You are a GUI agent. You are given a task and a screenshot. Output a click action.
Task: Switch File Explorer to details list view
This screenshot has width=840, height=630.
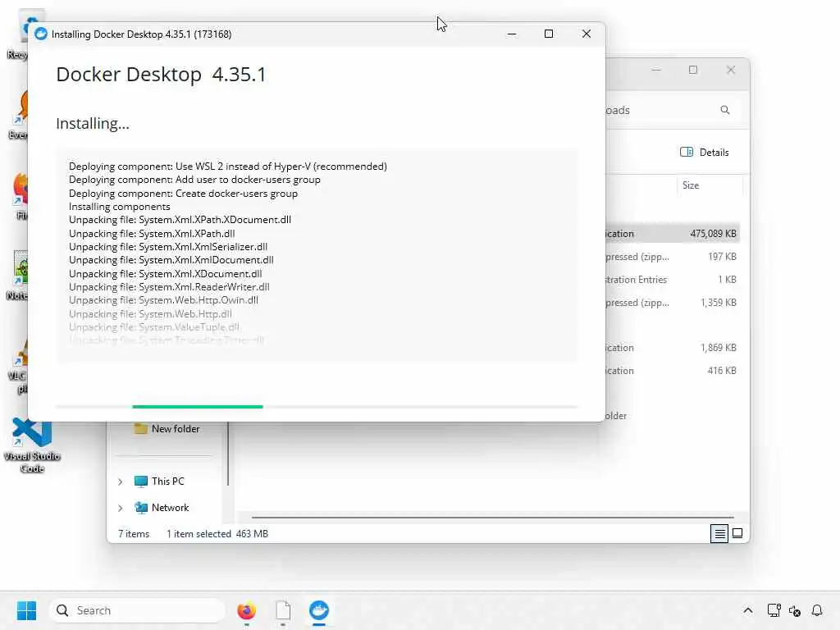(x=719, y=533)
